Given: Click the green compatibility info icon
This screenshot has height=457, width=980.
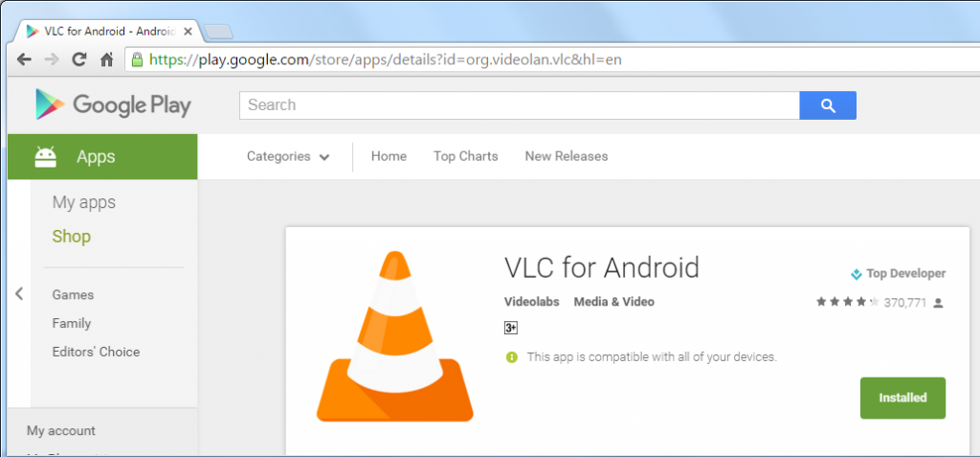Looking at the screenshot, I should click(x=512, y=357).
